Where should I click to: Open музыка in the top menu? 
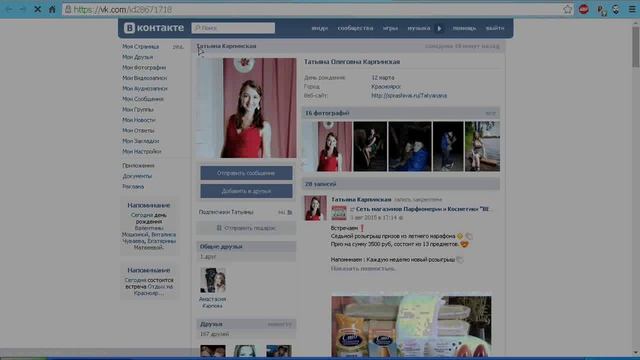(419, 28)
